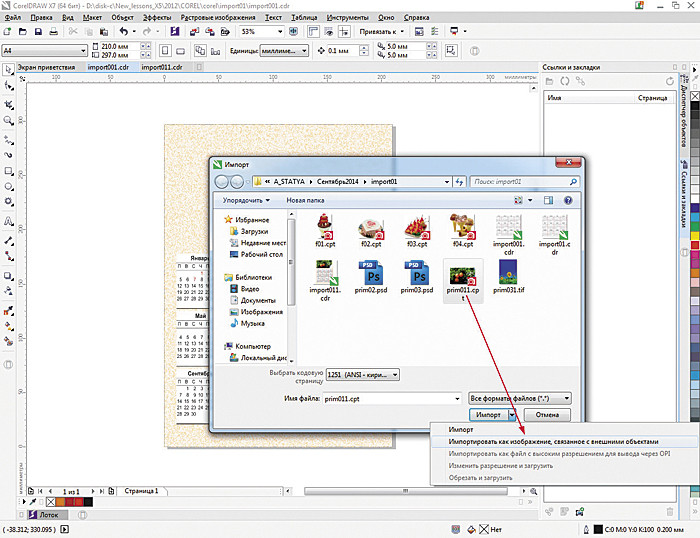This screenshot has width=700, height=538.
Task: Click the Print icon in the toolbar
Action: click(53, 32)
